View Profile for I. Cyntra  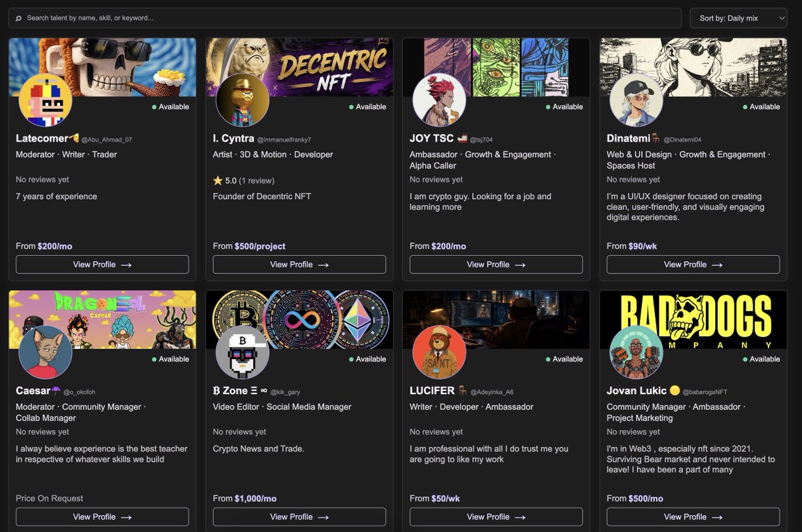[299, 265]
